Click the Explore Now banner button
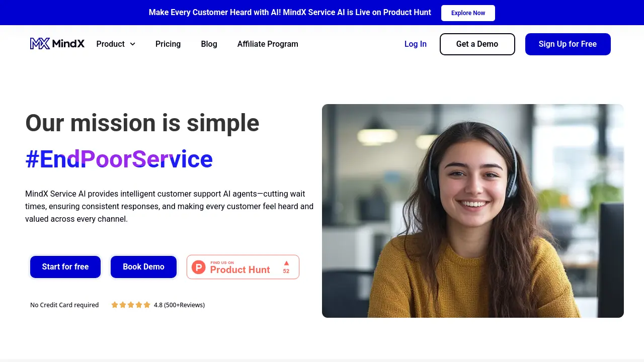644x362 pixels. 468,13
